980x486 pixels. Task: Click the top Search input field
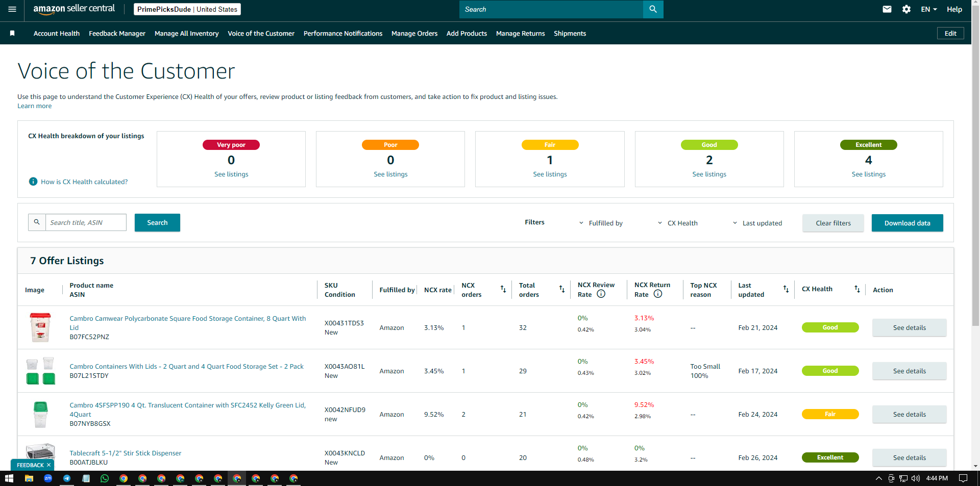[551, 9]
